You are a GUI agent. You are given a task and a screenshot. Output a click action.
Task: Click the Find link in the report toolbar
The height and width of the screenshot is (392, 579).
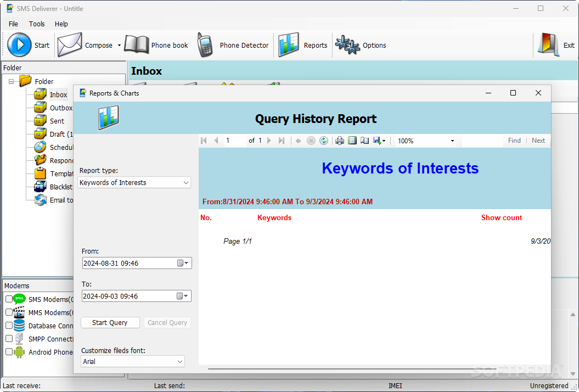coord(514,141)
